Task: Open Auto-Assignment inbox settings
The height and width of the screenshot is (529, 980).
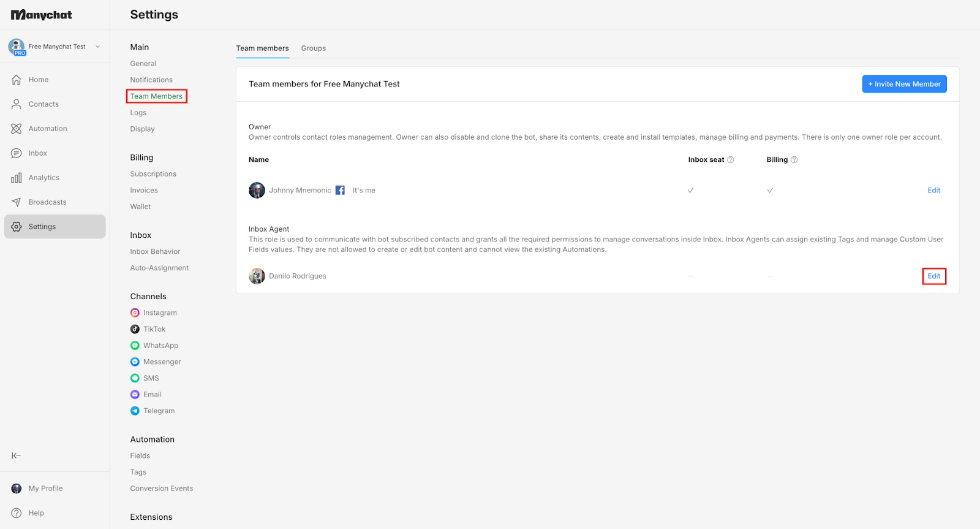Action: click(x=159, y=268)
